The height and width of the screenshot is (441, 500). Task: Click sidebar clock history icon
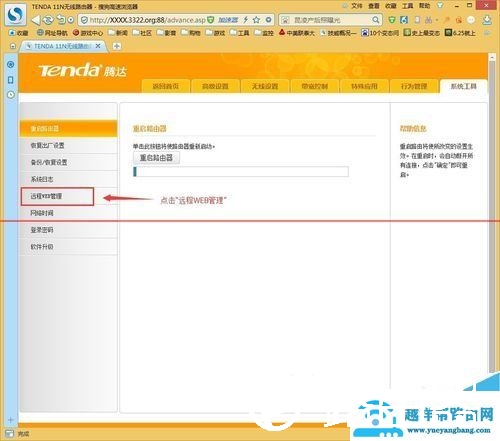click(x=11, y=95)
